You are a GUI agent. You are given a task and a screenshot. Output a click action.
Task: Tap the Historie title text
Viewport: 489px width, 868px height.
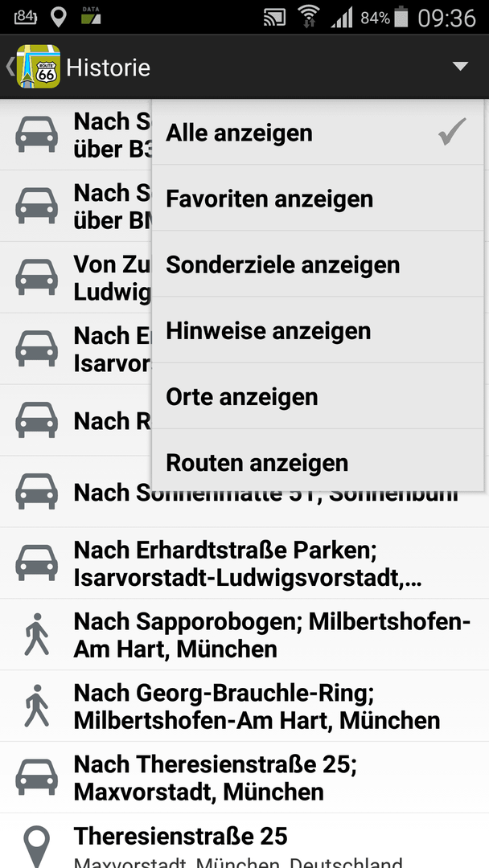point(108,68)
